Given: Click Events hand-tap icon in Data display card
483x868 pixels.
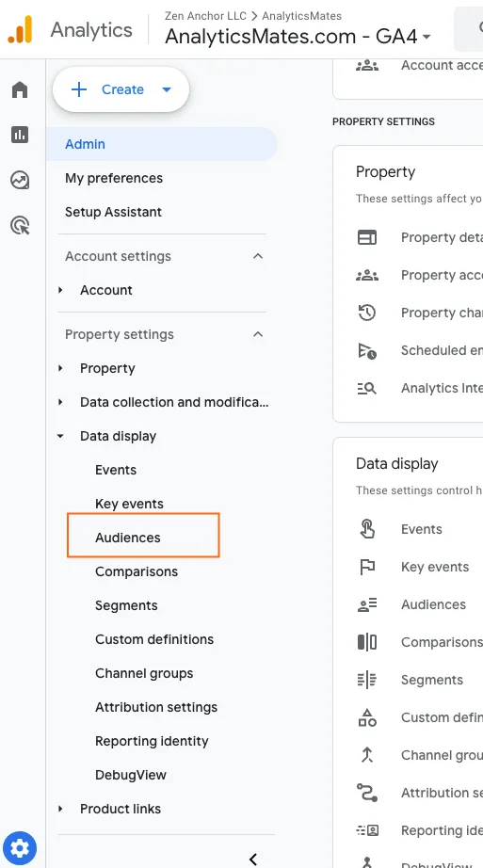Looking at the screenshot, I should coord(366,529).
